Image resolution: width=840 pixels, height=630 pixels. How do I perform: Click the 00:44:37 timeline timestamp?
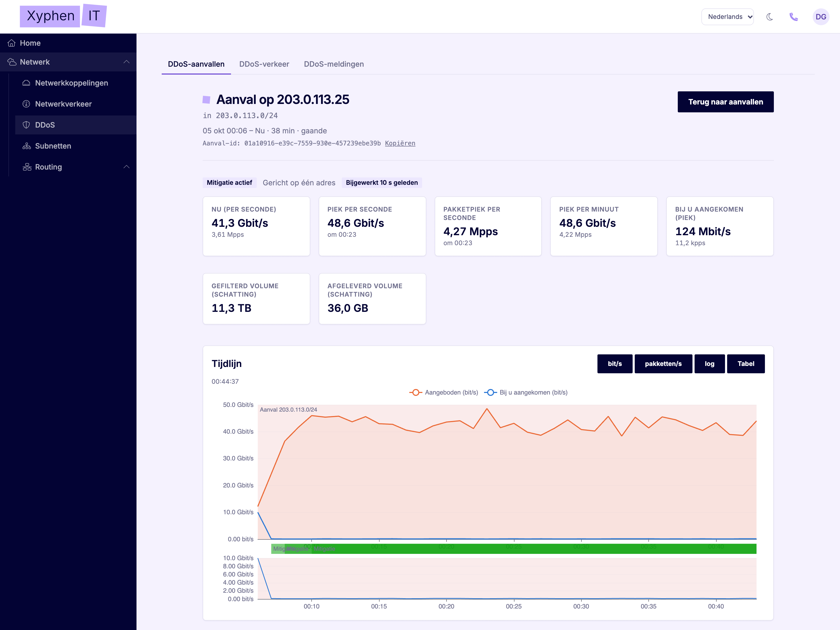tap(225, 381)
